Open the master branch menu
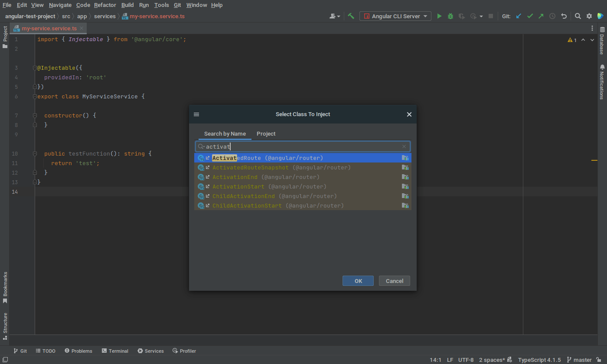This screenshot has height=364, width=607. point(582,360)
